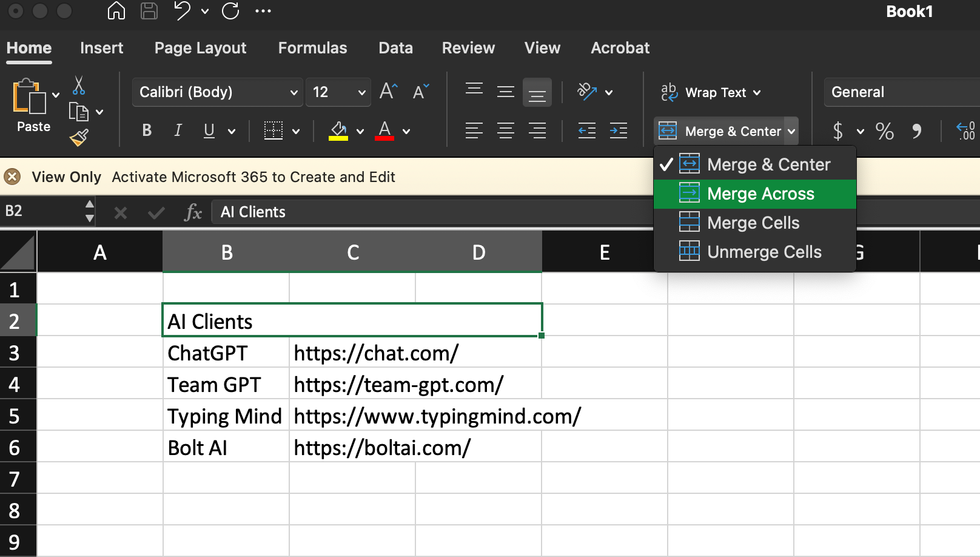This screenshot has height=557, width=980.
Task: Select column A header
Action: click(100, 252)
